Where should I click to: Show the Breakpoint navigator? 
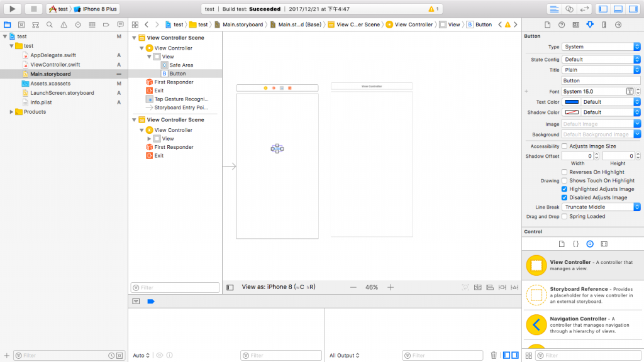(x=106, y=25)
